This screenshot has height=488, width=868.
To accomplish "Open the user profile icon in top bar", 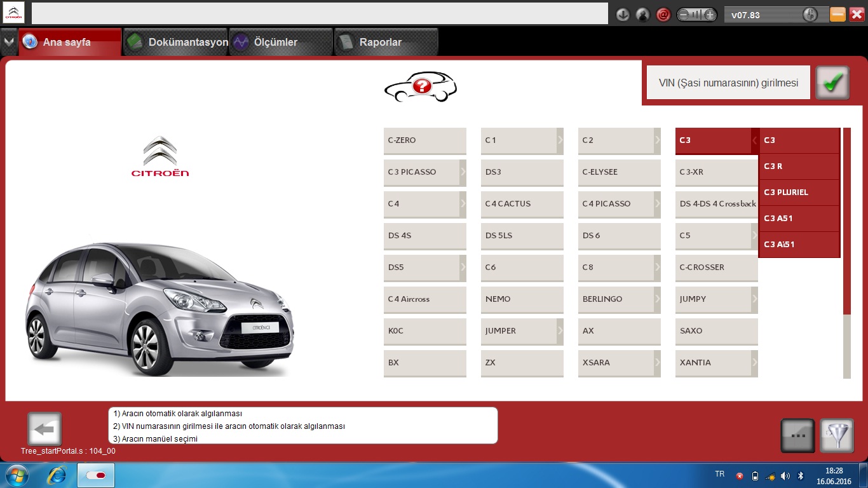I will [643, 15].
